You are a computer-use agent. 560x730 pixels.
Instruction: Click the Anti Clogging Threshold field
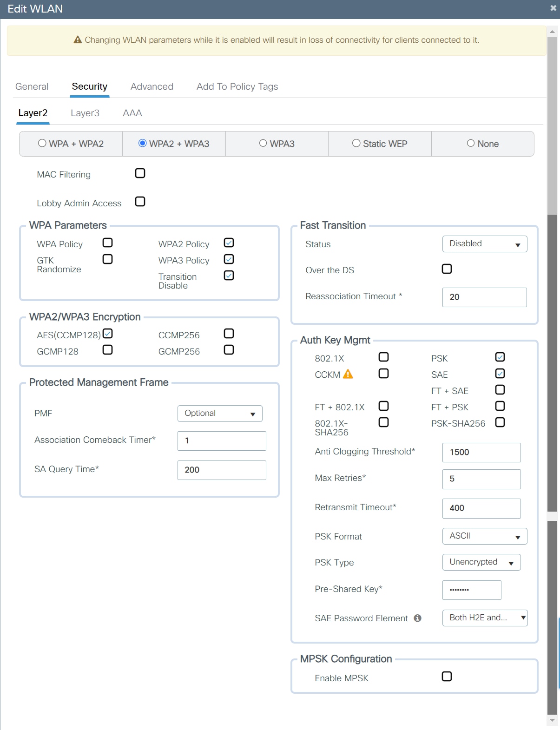pos(481,453)
